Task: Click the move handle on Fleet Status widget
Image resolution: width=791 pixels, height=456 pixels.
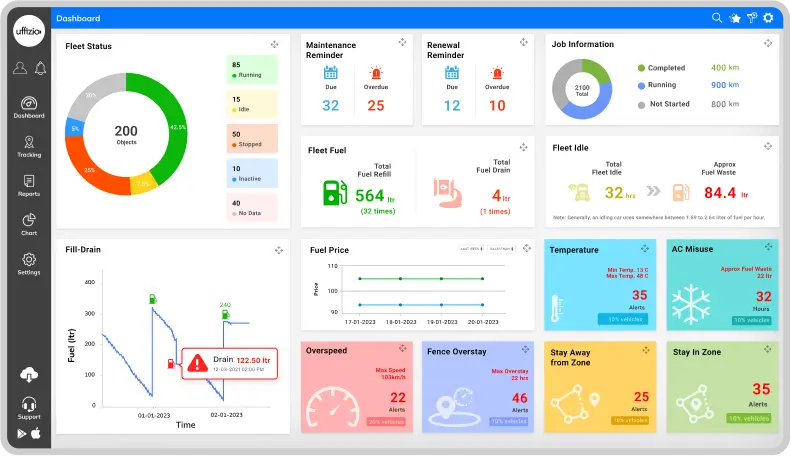Action: point(274,45)
